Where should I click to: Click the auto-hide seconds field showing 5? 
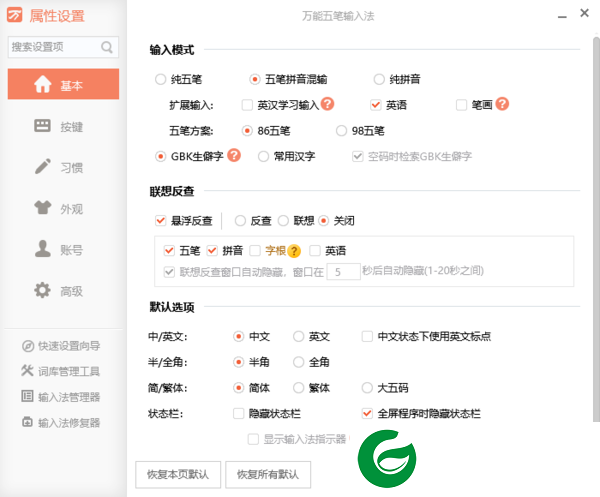pos(343,272)
